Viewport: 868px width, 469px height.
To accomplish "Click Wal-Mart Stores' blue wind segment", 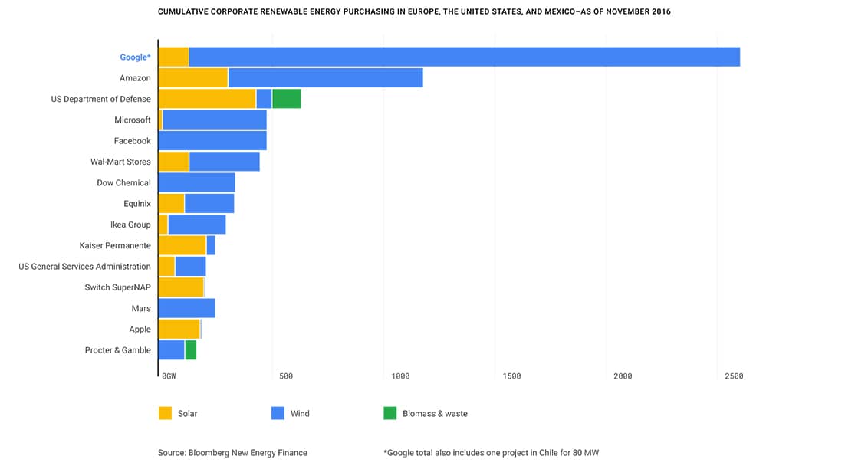I will pos(224,162).
